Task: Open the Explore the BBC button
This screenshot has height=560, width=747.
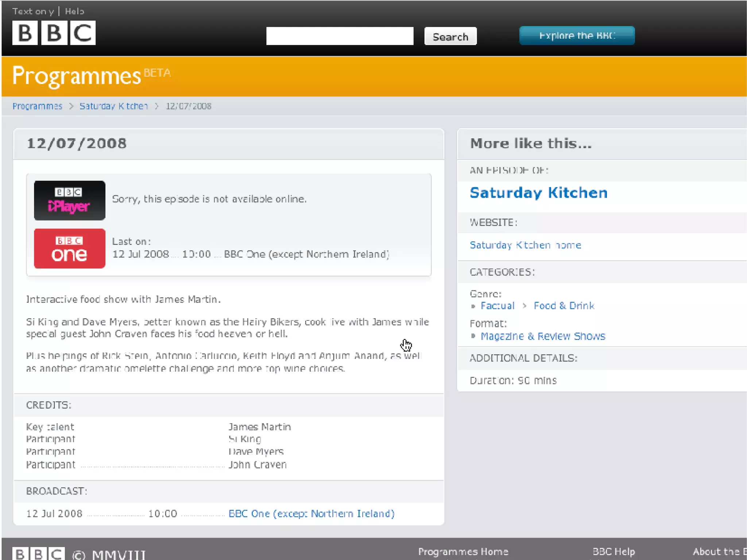Action: point(577,36)
